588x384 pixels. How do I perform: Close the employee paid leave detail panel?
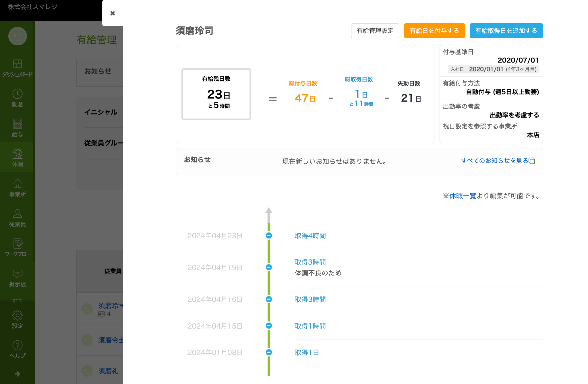click(113, 13)
